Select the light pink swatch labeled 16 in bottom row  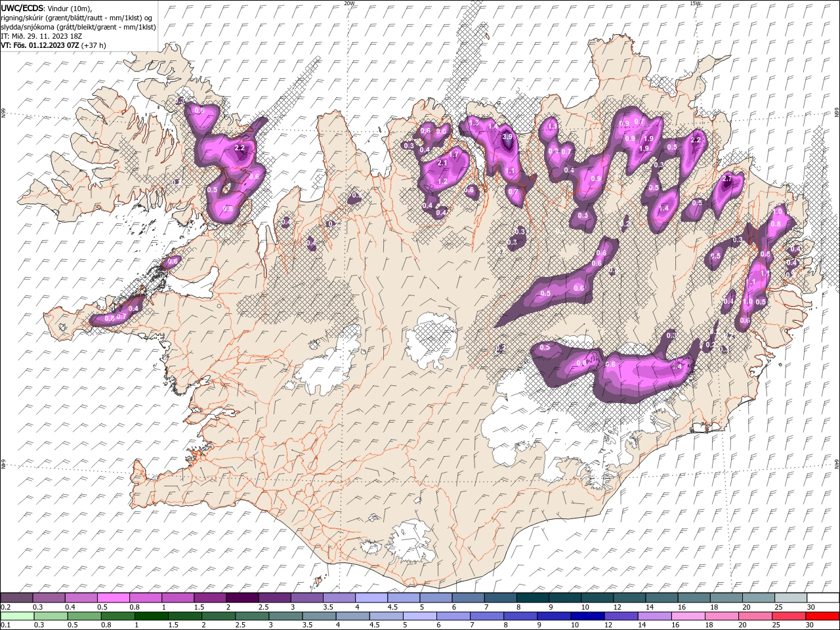pos(688,616)
